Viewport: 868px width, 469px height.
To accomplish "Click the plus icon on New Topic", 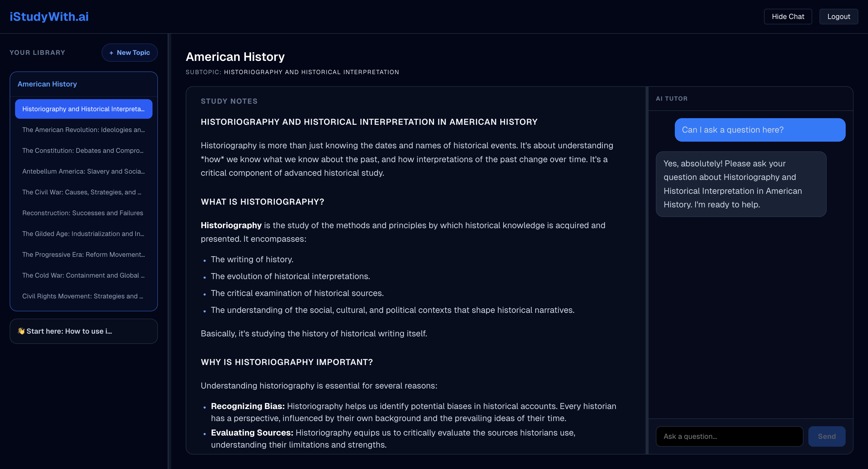I will coord(111,52).
